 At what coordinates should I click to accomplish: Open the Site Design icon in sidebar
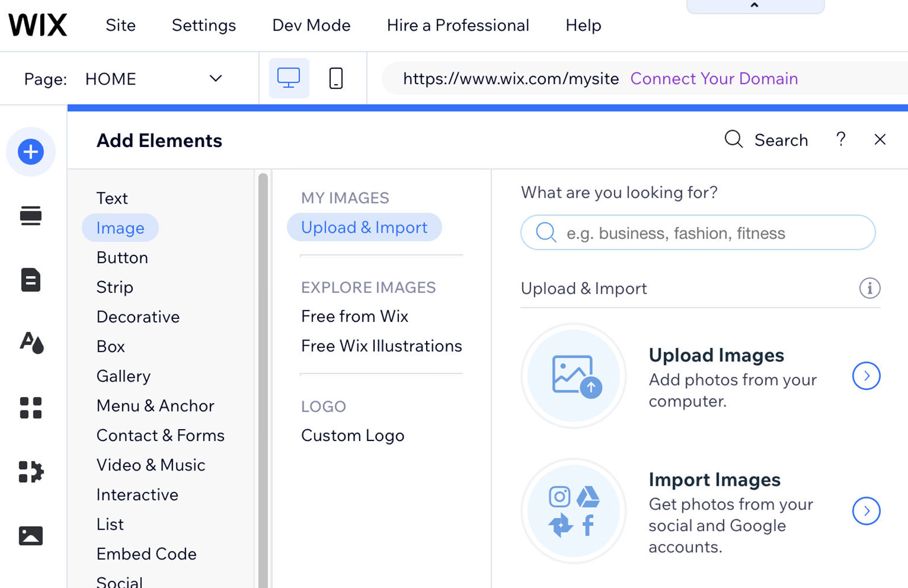[31, 343]
